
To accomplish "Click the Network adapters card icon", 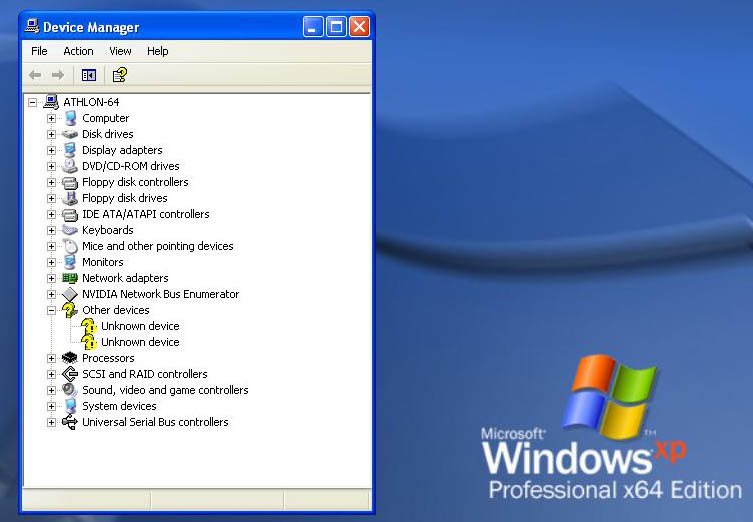I will click(x=70, y=278).
